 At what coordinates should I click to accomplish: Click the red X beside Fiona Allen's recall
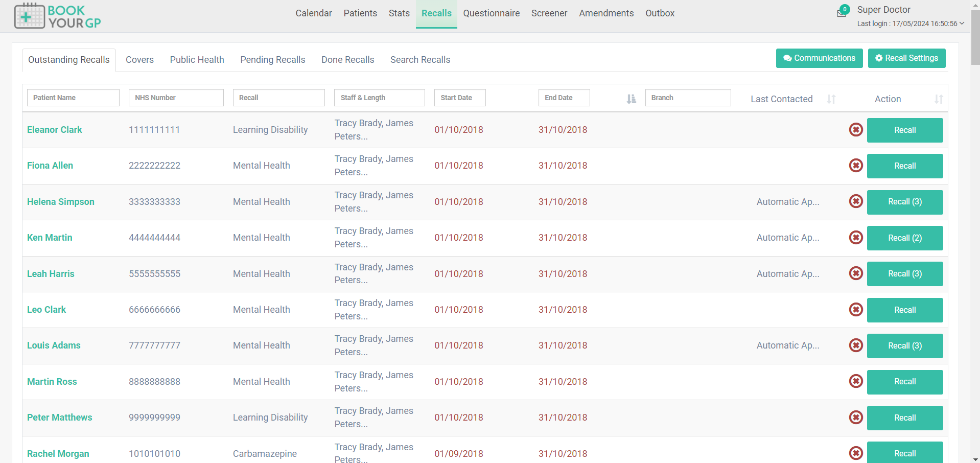coord(856,166)
